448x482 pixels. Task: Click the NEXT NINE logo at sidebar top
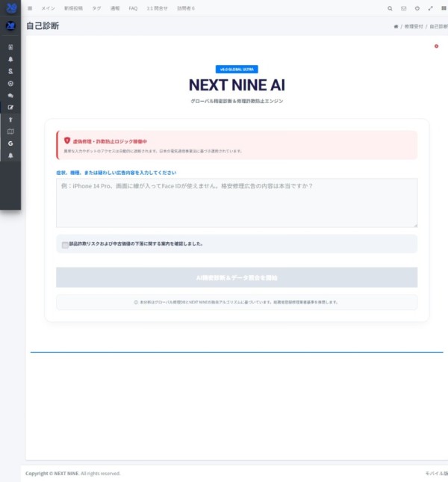11,7
